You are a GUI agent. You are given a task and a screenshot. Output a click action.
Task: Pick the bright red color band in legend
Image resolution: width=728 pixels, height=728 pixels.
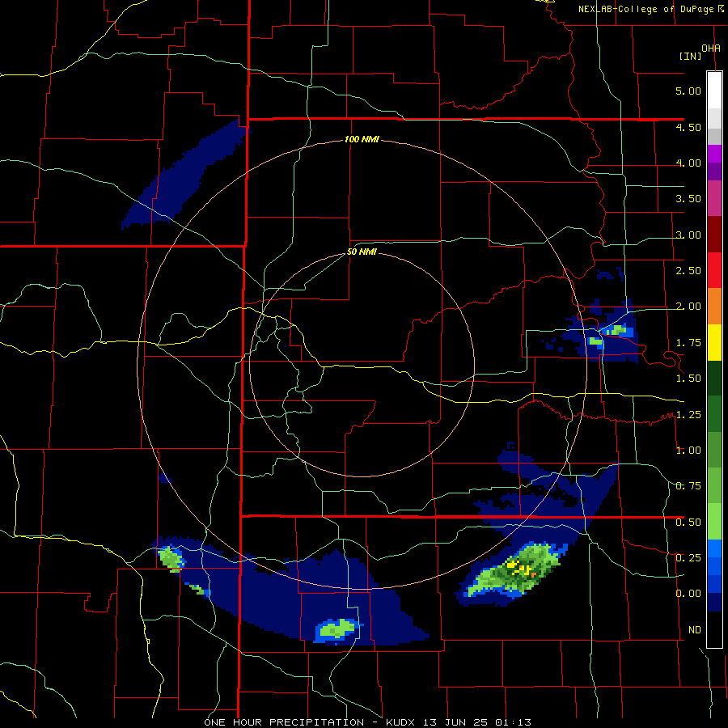(714, 270)
